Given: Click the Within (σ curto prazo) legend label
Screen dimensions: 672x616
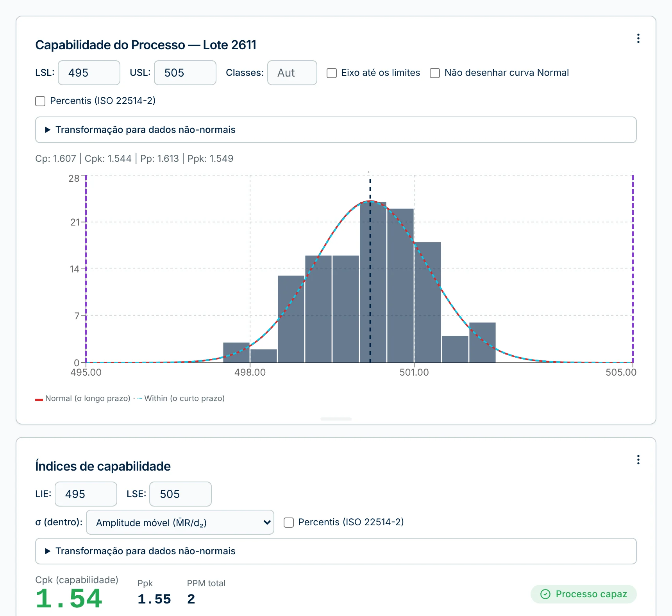Looking at the screenshot, I should [184, 398].
